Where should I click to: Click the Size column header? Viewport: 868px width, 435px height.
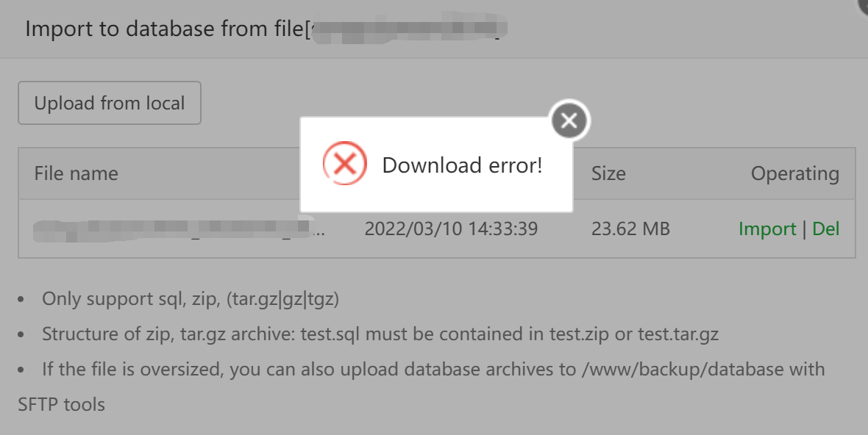[x=608, y=173]
